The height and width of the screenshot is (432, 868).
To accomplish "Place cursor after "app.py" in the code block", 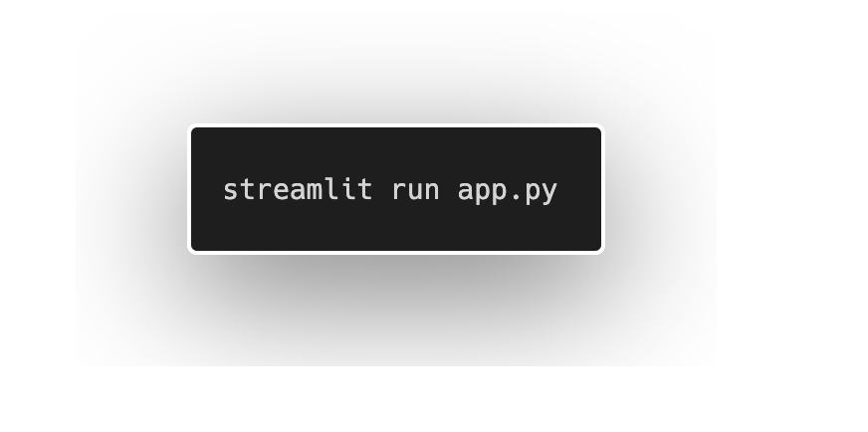I will 558,192.
